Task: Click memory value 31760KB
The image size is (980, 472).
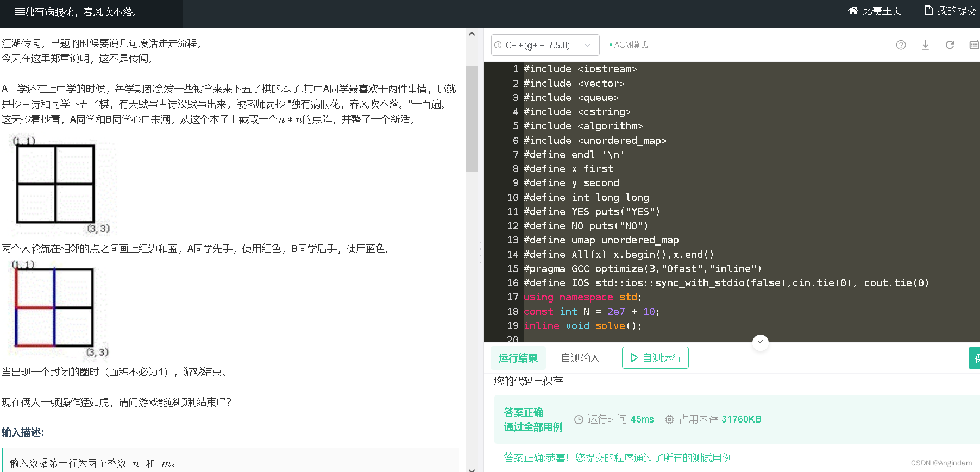Action: coord(742,419)
